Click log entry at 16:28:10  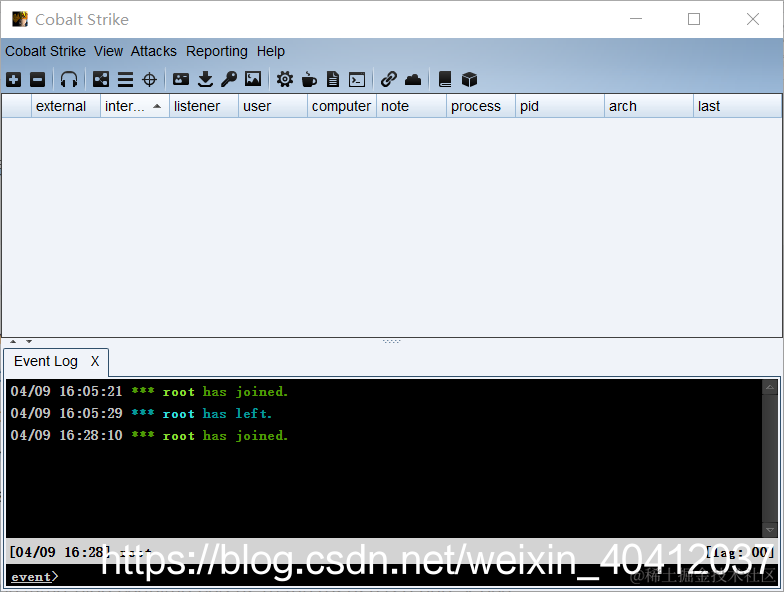(149, 436)
